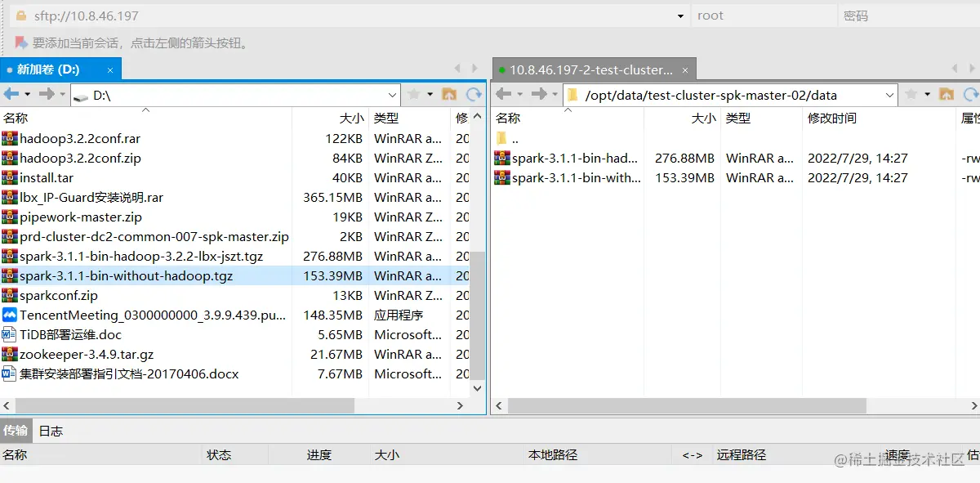
Task: Click the install.tar archive icon
Action: pos(10,177)
